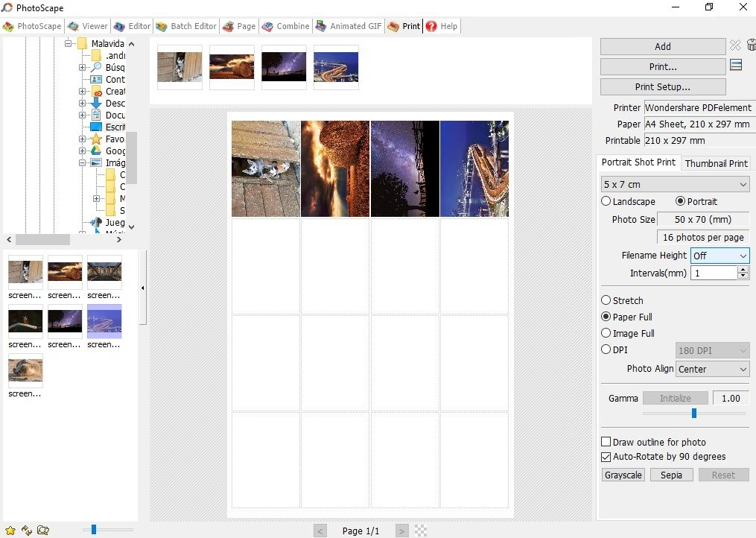
Task: Click the striped list icon beside Print
Action: 736,65
